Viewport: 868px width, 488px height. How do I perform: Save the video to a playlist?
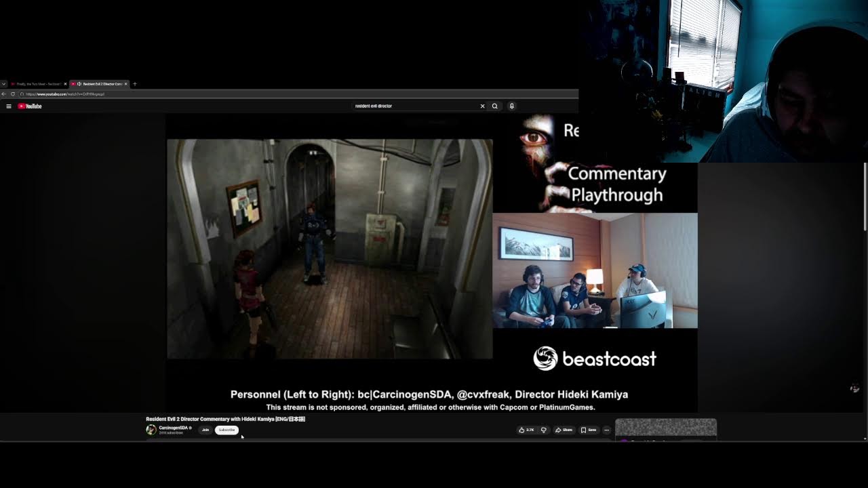tap(589, 430)
